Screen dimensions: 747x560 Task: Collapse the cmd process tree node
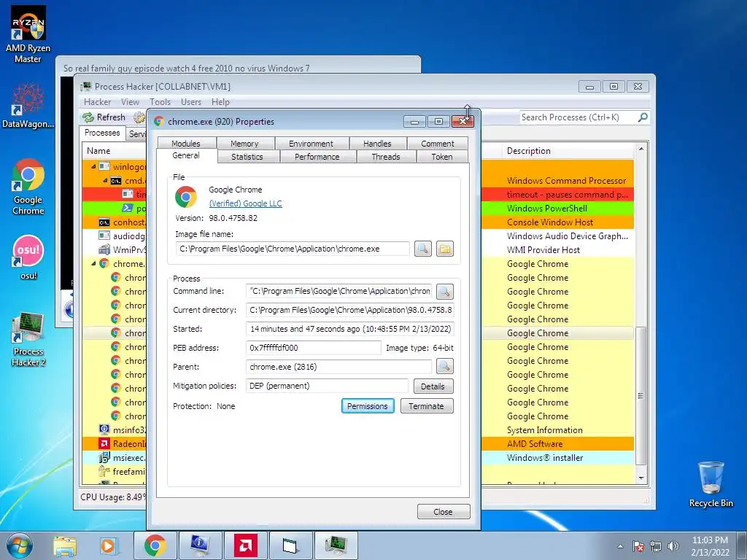pyautogui.click(x=105, y=181)
